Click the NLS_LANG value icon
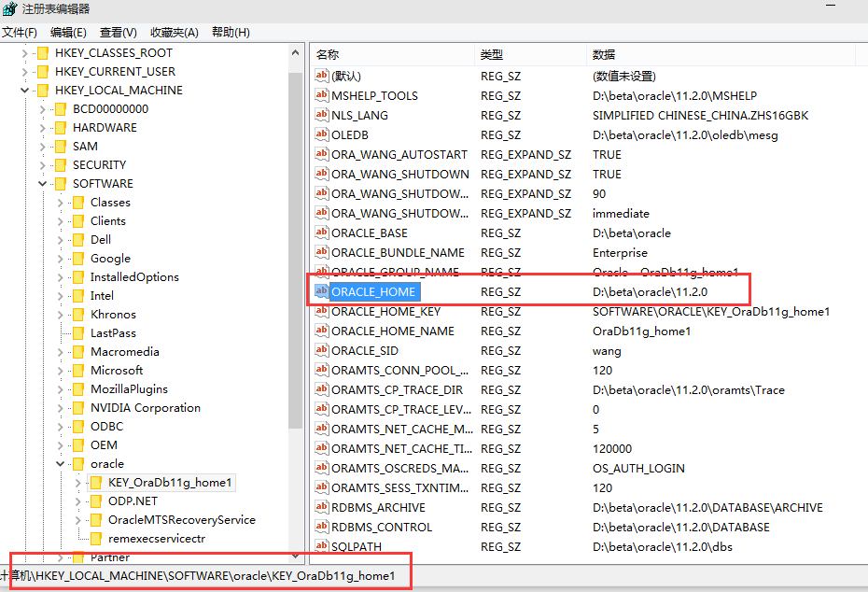Image resolution: width=868 pixels, height=592 pixels. [x=322, y=115]
